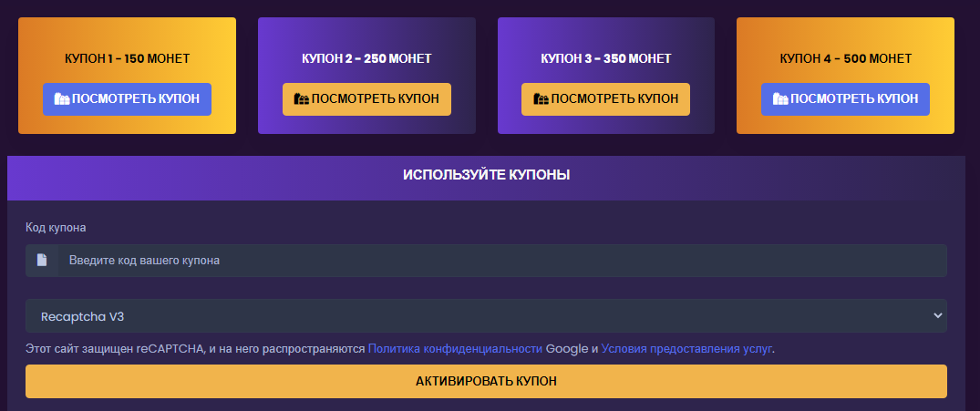Viewport: 980px width, 411px height.
Task: Select the "Купон 2 – 250 монет" card title
Action: pyautogui.click(x=366, y=59)
